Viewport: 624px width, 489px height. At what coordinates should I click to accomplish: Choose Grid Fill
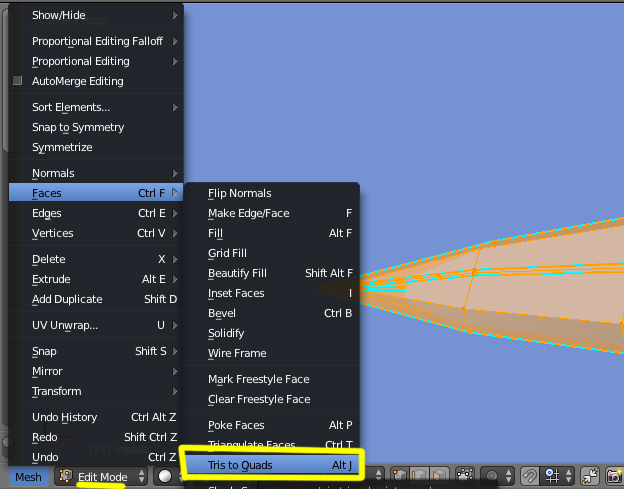click(x=272, y=253)
